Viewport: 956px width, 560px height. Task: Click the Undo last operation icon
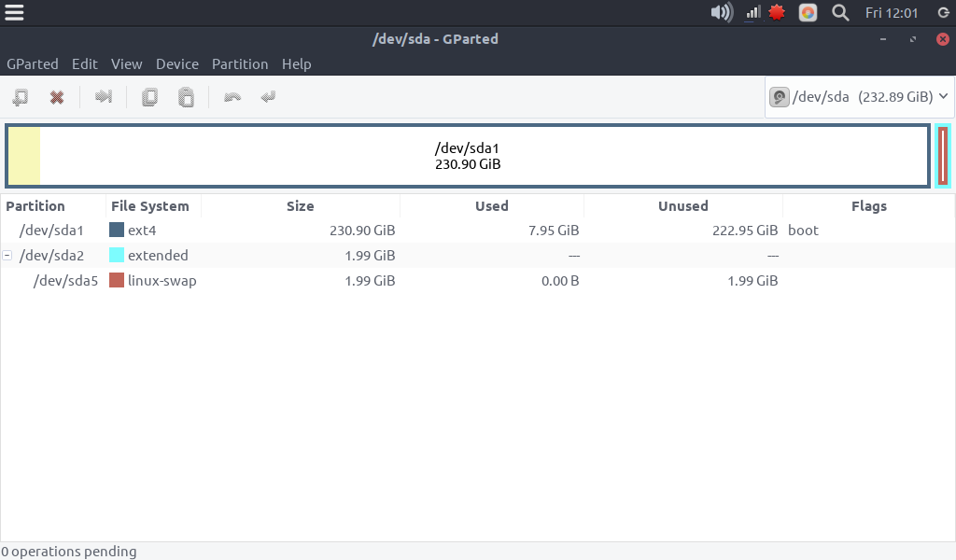[x=232, y=97]
